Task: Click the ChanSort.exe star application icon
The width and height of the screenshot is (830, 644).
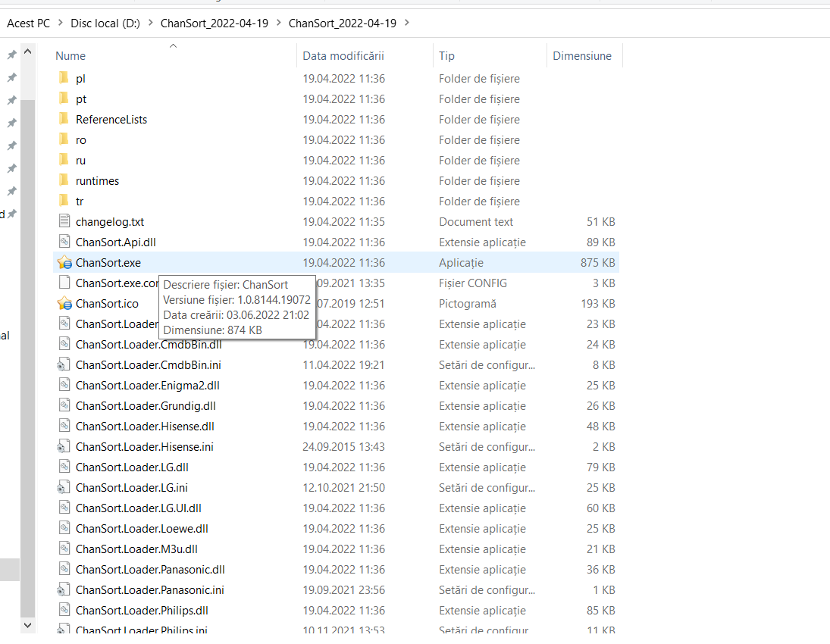Action: point(64,262)
